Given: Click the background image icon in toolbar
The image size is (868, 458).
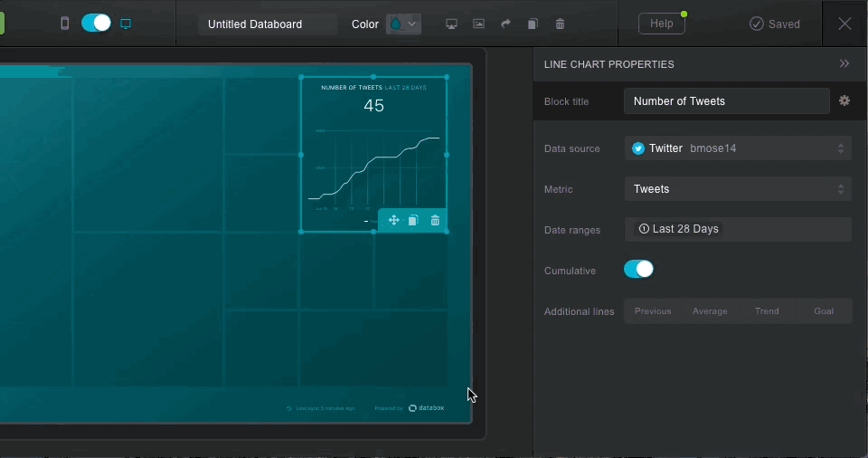Looking at the screenshot, I should 478,24.
